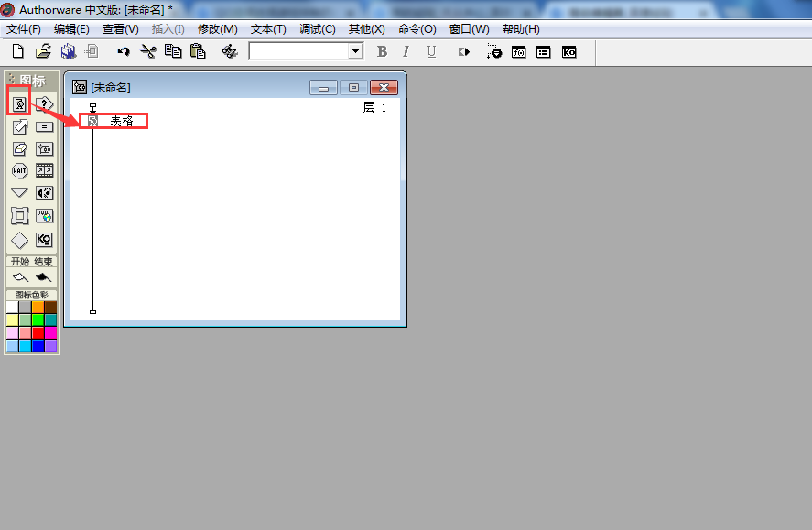Select the WAIT icon

tap(19, 171)
